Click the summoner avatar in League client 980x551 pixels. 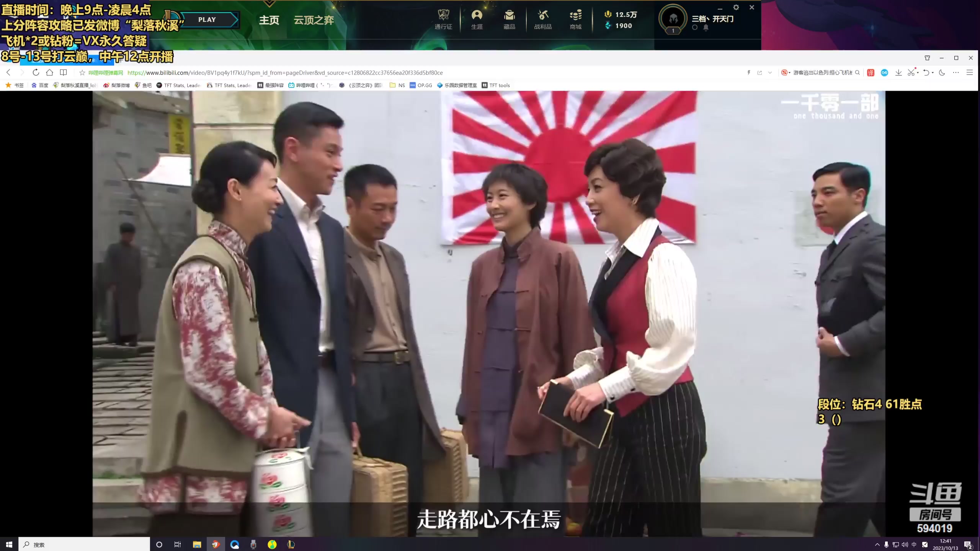click(x=673, y=18)
